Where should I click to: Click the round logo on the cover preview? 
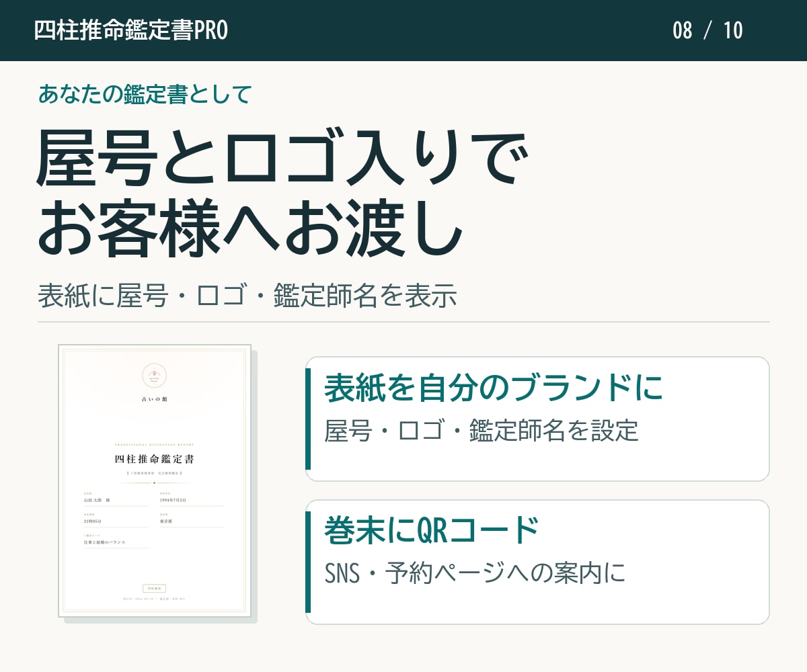[155, 374]
